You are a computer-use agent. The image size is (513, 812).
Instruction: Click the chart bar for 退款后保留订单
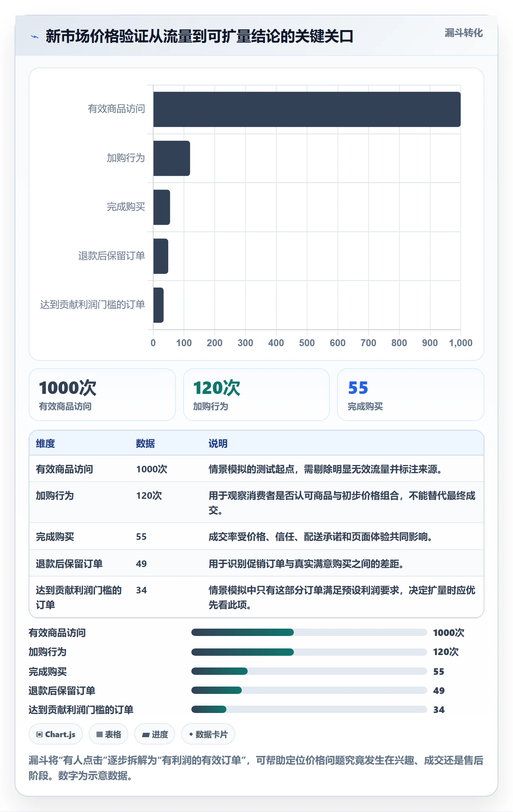(160, 256)
